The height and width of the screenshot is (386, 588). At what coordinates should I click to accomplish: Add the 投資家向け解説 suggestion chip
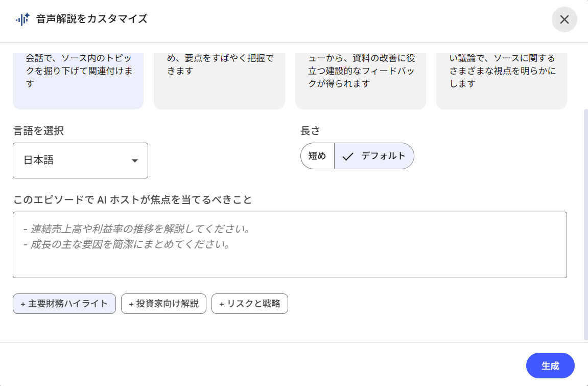(163, 304)
